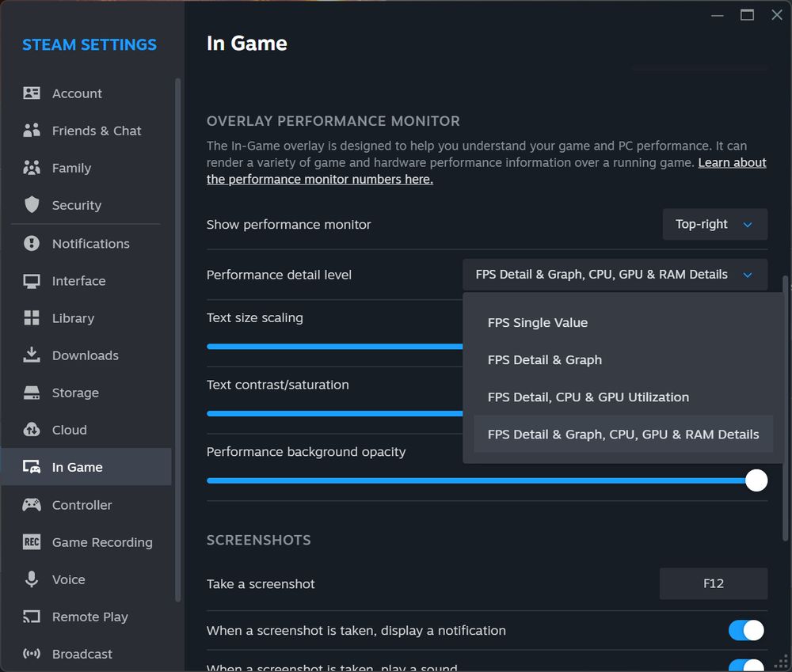
Task: Open Game Recording settings
Action: (x=86, y=542)
